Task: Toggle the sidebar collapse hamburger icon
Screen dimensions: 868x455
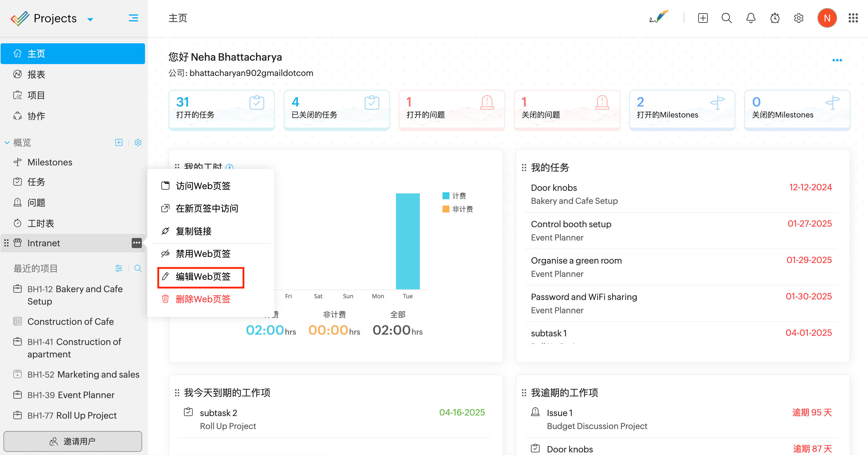Action: 133,18
